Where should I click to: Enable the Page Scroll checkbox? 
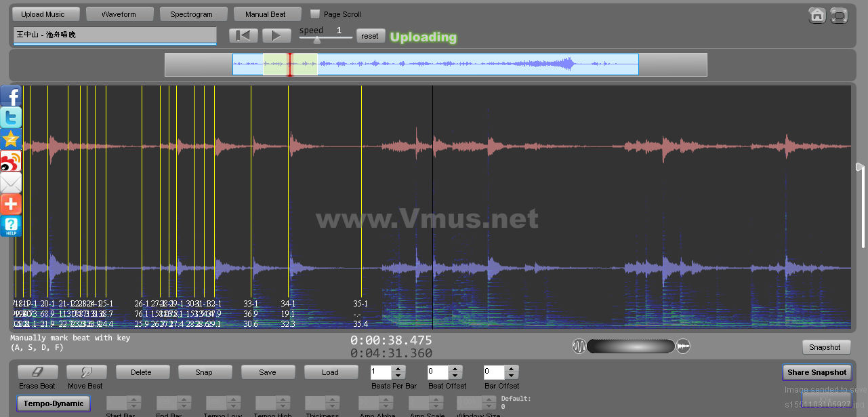point(315,14)
